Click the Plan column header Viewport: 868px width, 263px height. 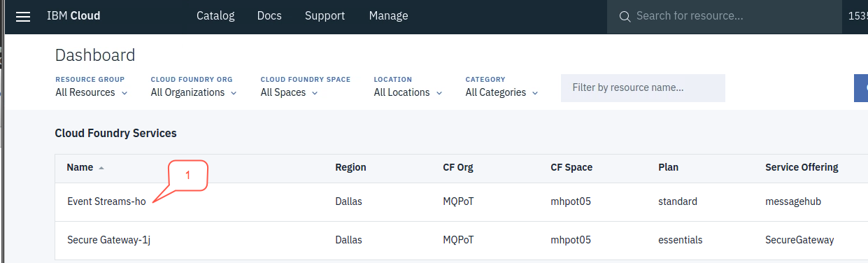668,168
